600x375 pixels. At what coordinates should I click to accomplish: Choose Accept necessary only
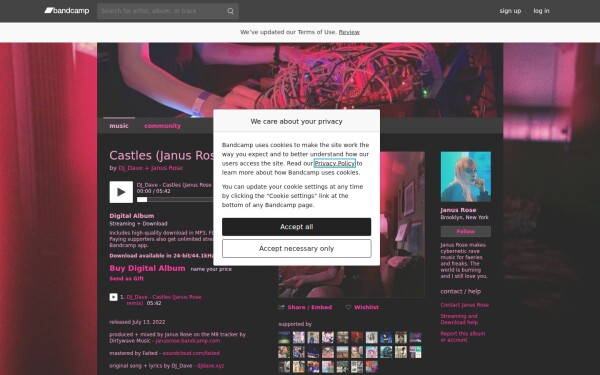pyautogui.click(x=297, y=249)
